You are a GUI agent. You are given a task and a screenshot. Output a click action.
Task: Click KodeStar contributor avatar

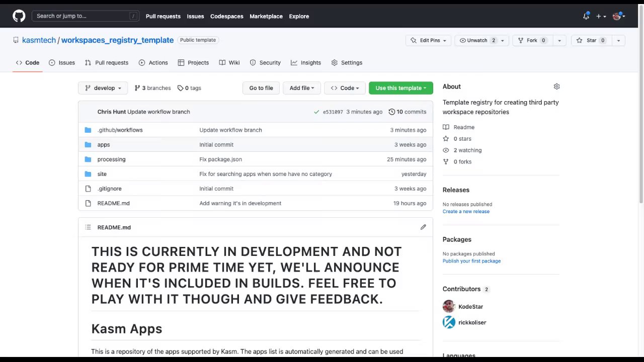coord(449,307)
